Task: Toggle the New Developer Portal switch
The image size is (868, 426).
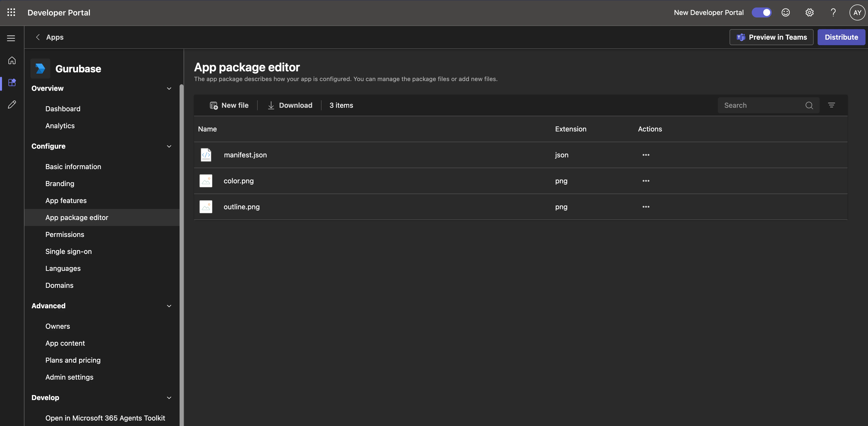Action: (761, 12)
